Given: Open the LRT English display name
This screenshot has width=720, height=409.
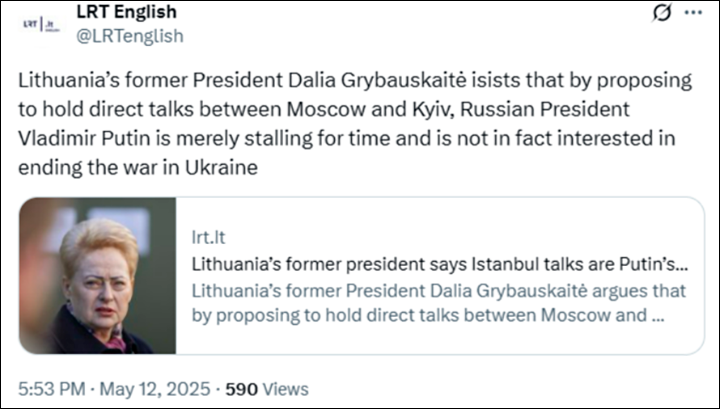Looking at the screenshot, I should (126, 13).
